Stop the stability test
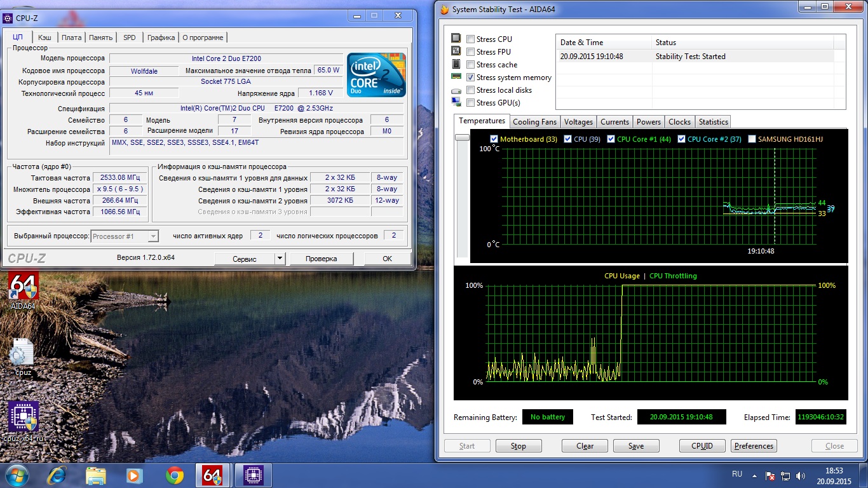 pyautogui.click(x=519, y=446)
